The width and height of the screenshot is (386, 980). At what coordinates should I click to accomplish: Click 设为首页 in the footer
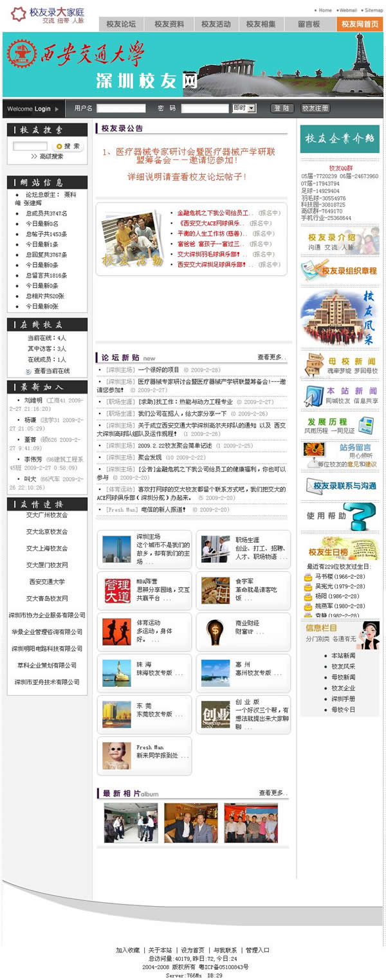pos(192,950)
